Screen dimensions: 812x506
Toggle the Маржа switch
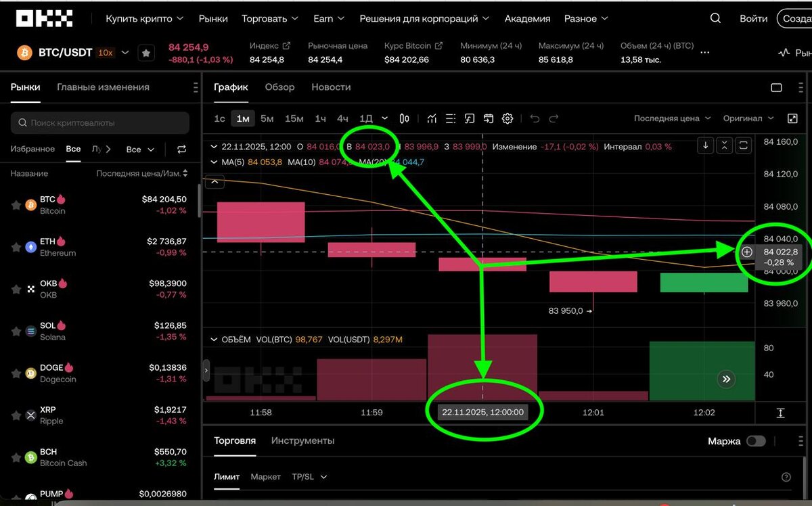[756, 441]
